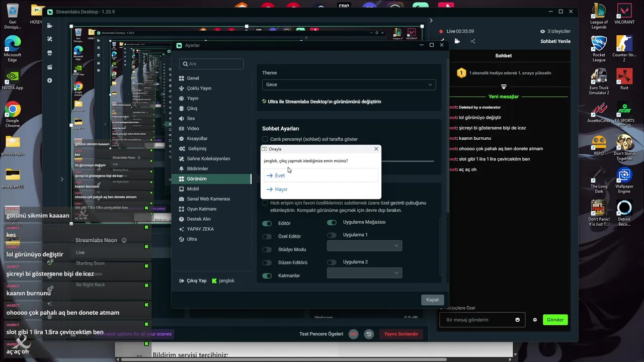Enable the Uygulama 2 switch
Viewport: 644px width, 362px height.
(332, 262)
